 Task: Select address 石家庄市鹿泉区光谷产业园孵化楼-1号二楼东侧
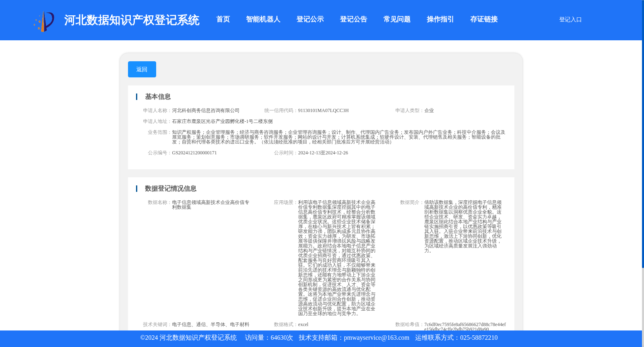click(x=222, y=121)
